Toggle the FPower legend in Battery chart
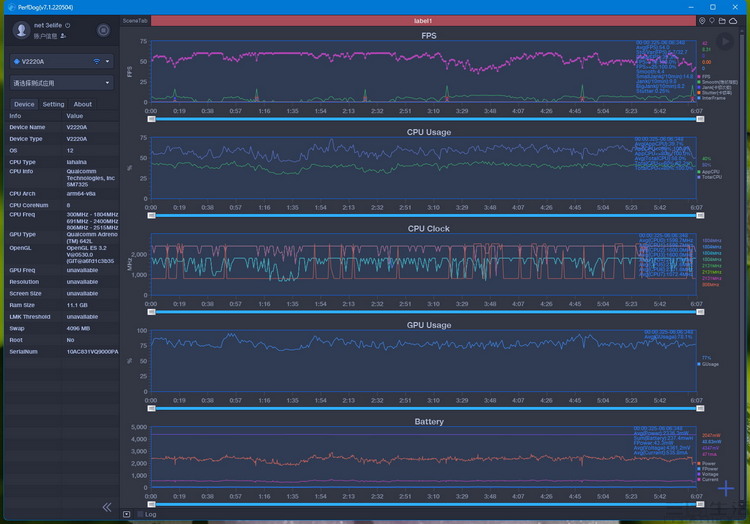This screenshot has height=524, width=750. click(x=708, y=469)
